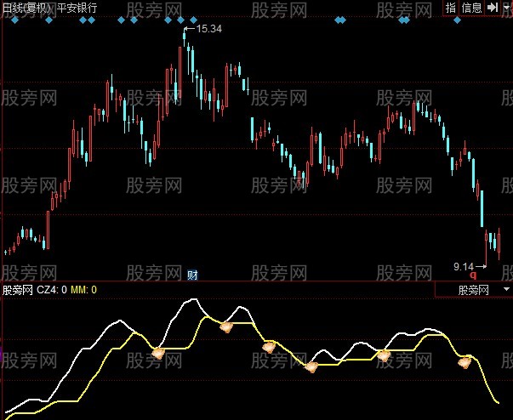
Task: Click the 股旁网 indicator name at panel left
Action: click(17, 290)
